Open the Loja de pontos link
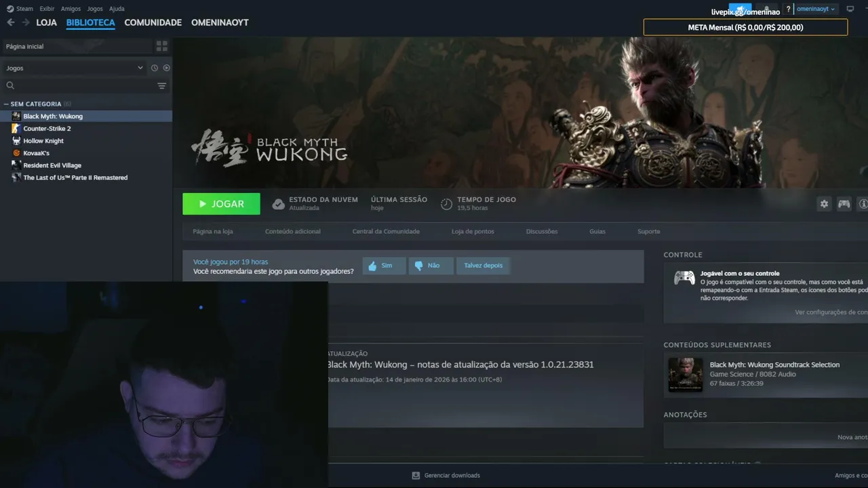This screenshot has height=488, width=868. (x=473, y=232)
